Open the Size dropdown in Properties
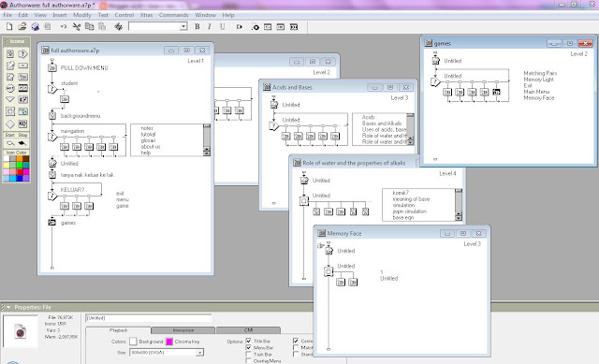The height and width of the screenshot is (364, 599). [199, 353]
